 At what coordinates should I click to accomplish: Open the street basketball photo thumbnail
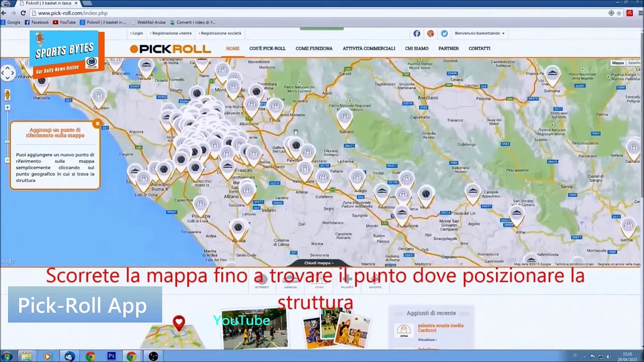[x=255, y=329]
